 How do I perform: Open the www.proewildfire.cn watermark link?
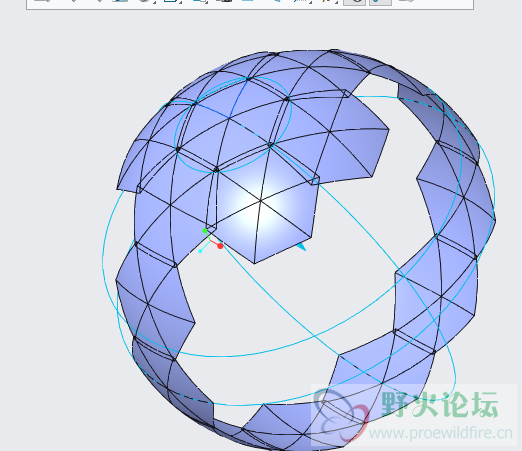pyautogui.click(x=441, y=433)
